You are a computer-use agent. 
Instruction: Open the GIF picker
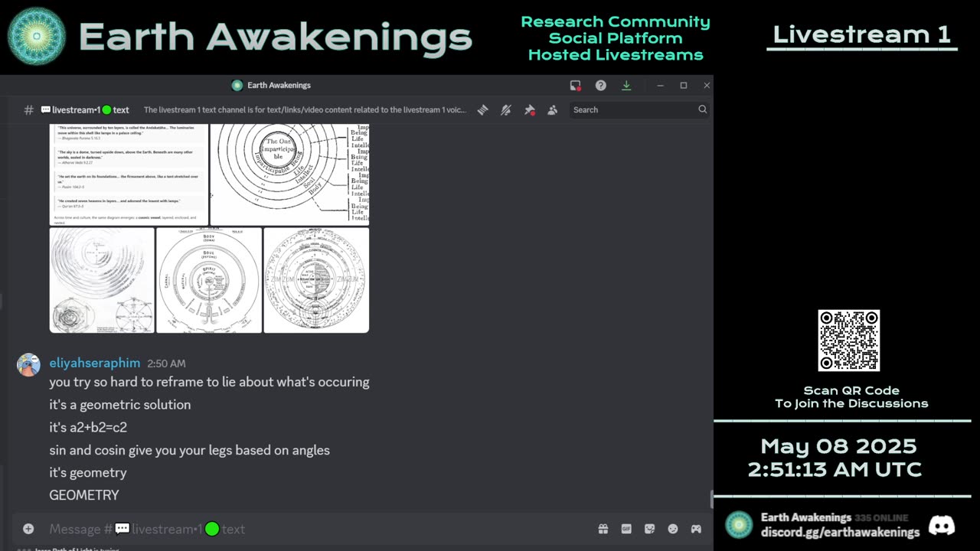click(626, 529)
